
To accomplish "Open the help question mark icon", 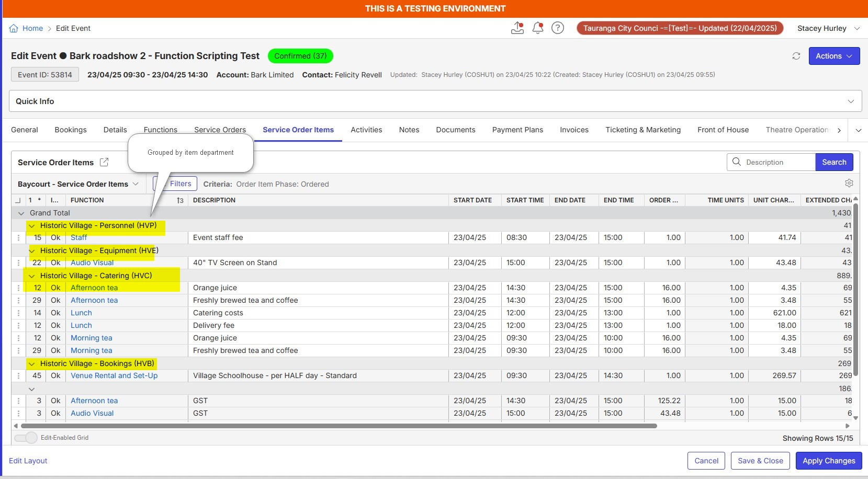I will [558, 28].
